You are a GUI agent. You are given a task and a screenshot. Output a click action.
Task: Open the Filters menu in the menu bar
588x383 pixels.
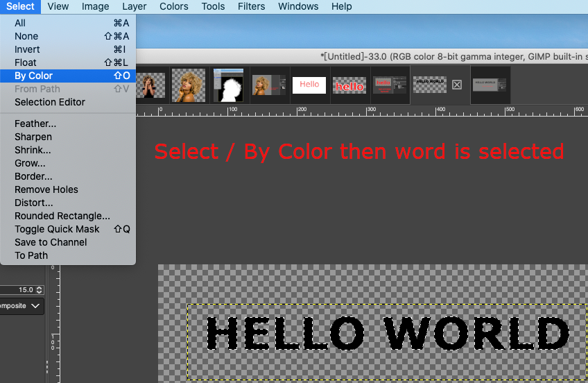(251, 6)
